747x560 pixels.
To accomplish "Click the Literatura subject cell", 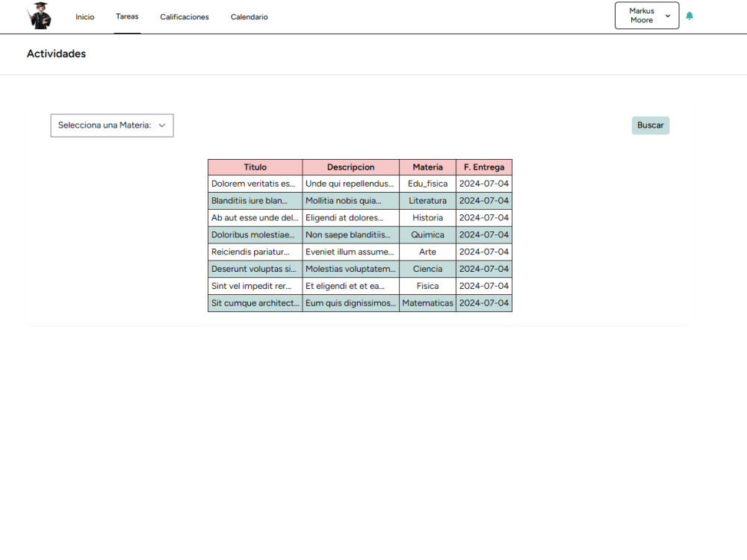I will (x=427, y=200).
